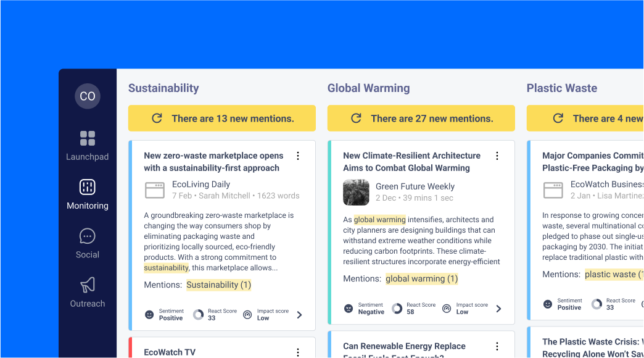This screenshot has width=644, height=358.
Task: Select the 'global warming (1)' mention tag
Action: [422, 279]
